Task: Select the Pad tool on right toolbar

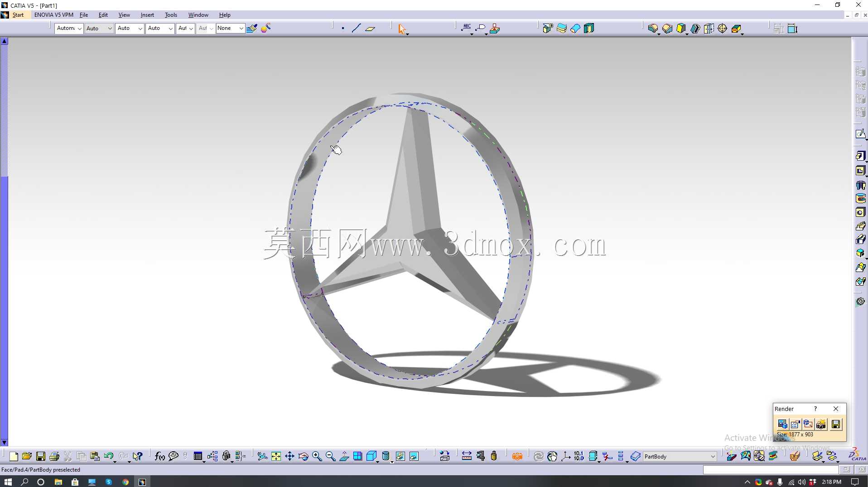Action: 860,156
